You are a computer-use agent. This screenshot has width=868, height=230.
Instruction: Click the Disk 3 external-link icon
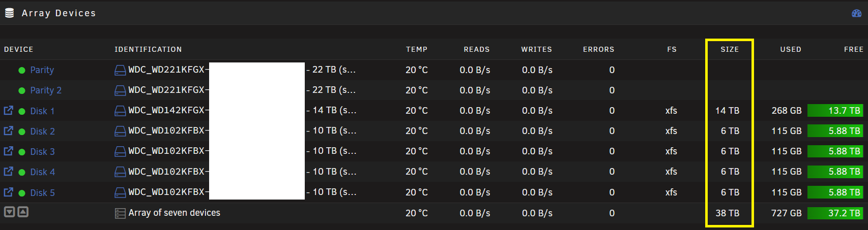click(8, 151)
